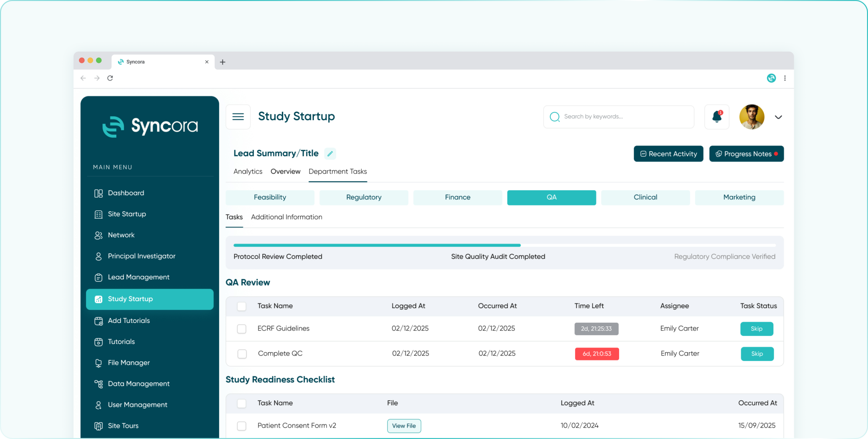
Task: Open the Additional Information sub-tab
Action: [x=287, y=217]
